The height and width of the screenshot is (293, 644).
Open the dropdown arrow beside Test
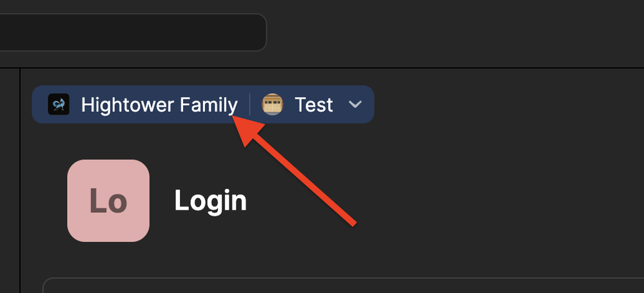tap(355, 105)
